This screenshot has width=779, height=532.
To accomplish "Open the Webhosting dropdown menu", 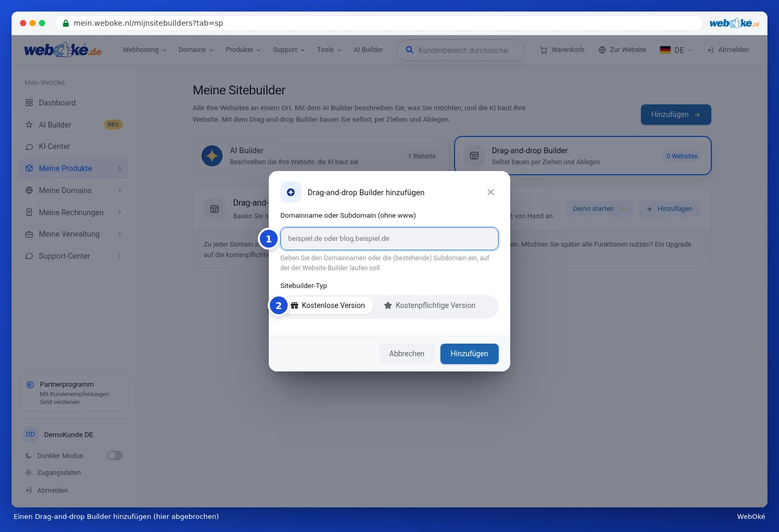I will tap(144, 50).
